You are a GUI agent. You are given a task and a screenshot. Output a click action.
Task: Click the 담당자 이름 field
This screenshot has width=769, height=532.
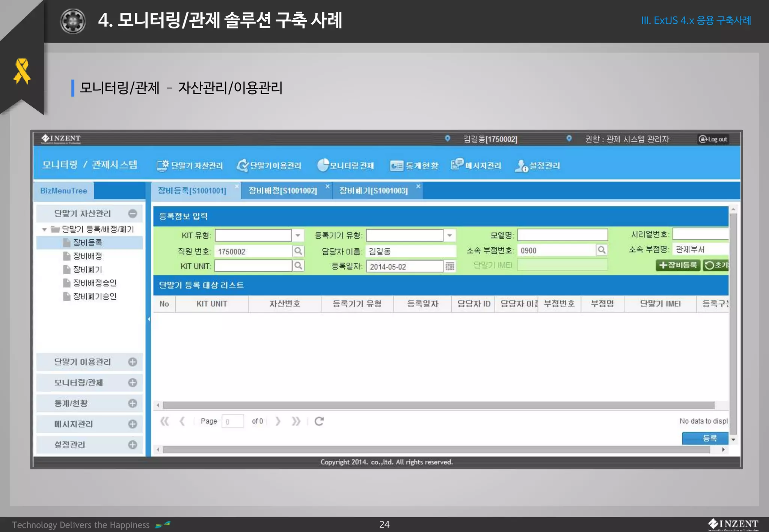pos(411,251)
